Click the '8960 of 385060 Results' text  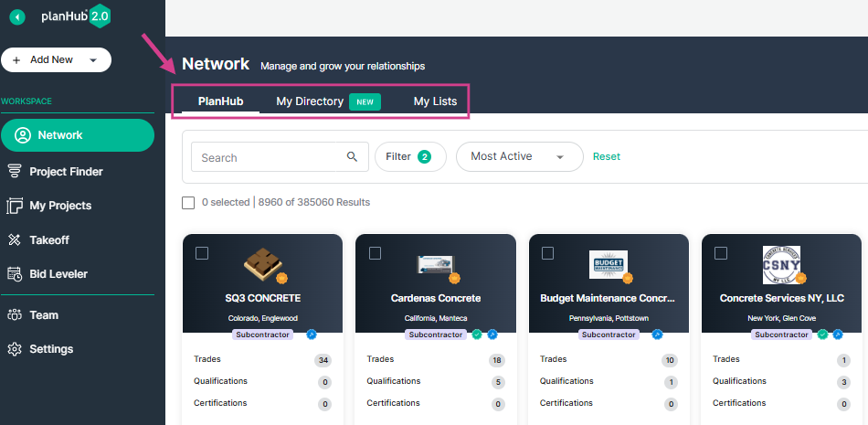(x=314, y=203)
